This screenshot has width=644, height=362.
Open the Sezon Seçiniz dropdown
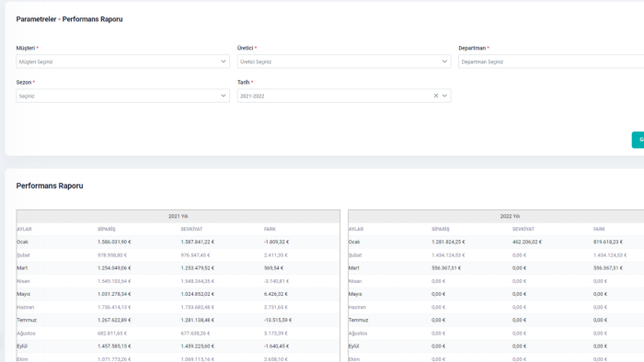coord(122,96)
